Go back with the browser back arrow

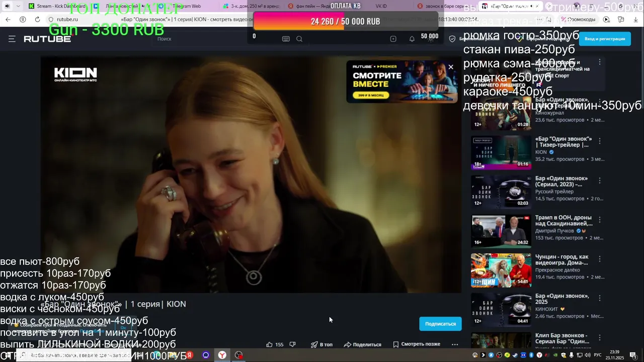coord(8,19)
